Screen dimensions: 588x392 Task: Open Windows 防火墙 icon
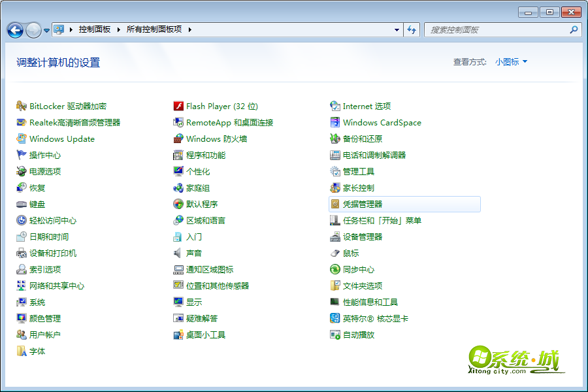[x=178, y=139]
